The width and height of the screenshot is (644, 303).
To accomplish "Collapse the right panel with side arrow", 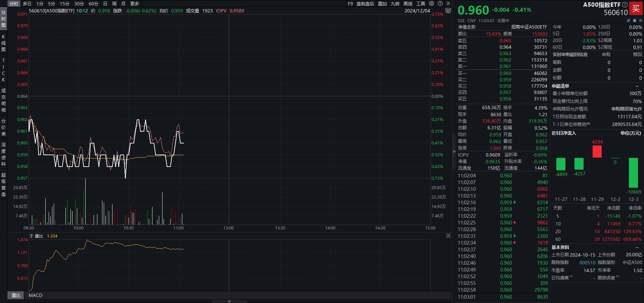I will click(454, 151).
